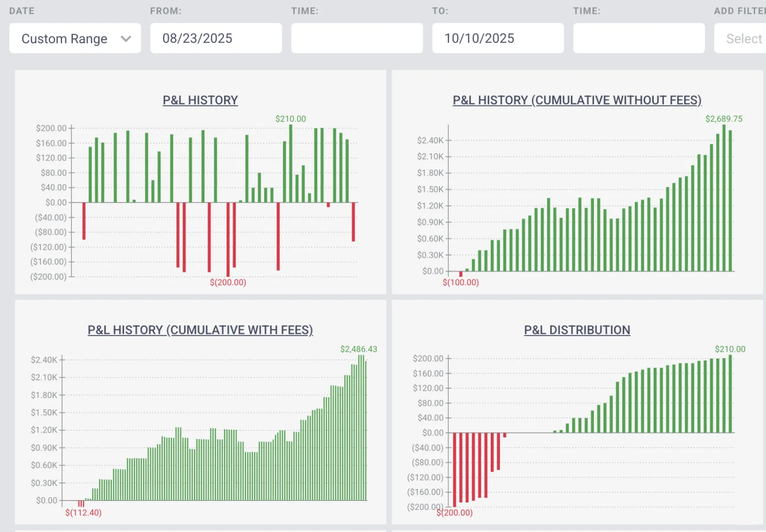The image size is (766, 532).
Task: Click the DATE label above Custom Range
Action: tap(22, 11)
